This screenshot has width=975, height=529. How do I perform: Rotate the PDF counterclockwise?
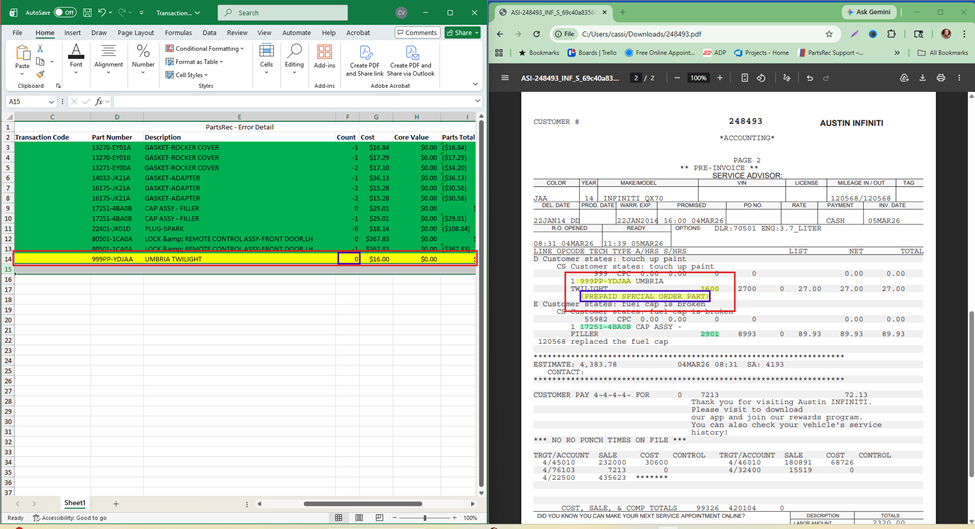point(761,78)
